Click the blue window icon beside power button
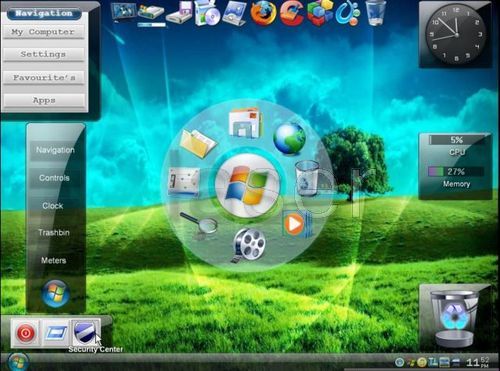Image resolution: width=500 pixels, height=371 pixels. tap(56, 333)
